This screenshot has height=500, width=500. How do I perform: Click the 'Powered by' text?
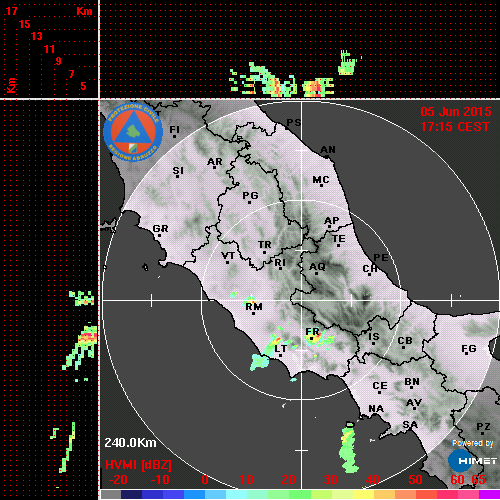473,443
